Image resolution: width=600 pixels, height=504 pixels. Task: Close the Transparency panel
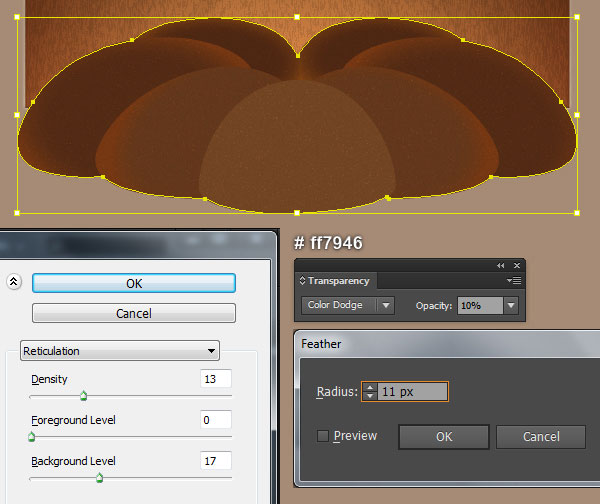coord(517,265)
